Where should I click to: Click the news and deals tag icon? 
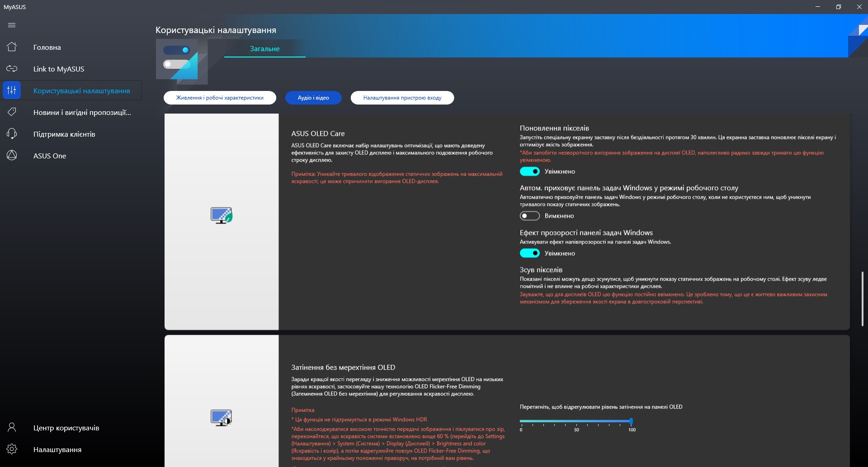pos(12,112)
